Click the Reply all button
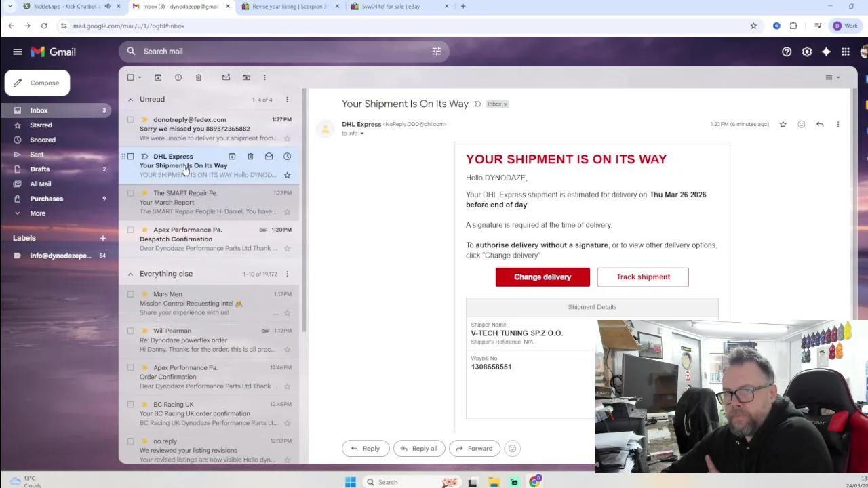The image size is (868, 488). 419,448
